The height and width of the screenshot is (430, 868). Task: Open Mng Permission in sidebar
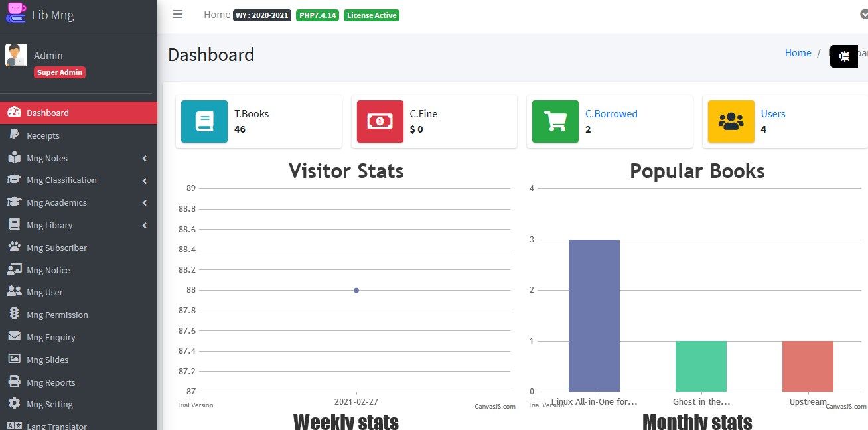(78, 315)
